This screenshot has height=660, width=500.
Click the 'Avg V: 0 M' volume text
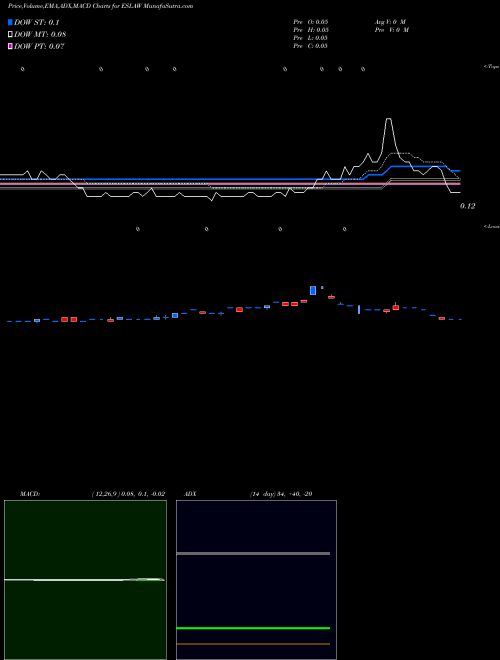pos(390,21)
